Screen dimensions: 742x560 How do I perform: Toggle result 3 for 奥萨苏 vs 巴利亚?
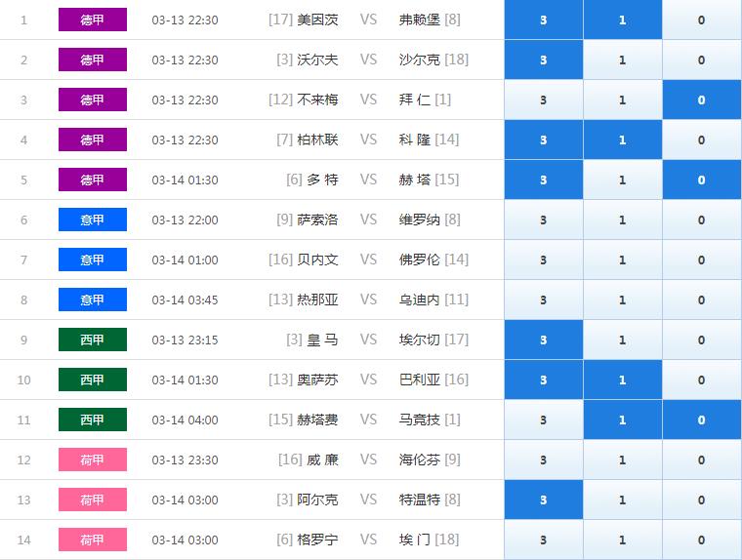pyautogui.click(x=543, y=380)
